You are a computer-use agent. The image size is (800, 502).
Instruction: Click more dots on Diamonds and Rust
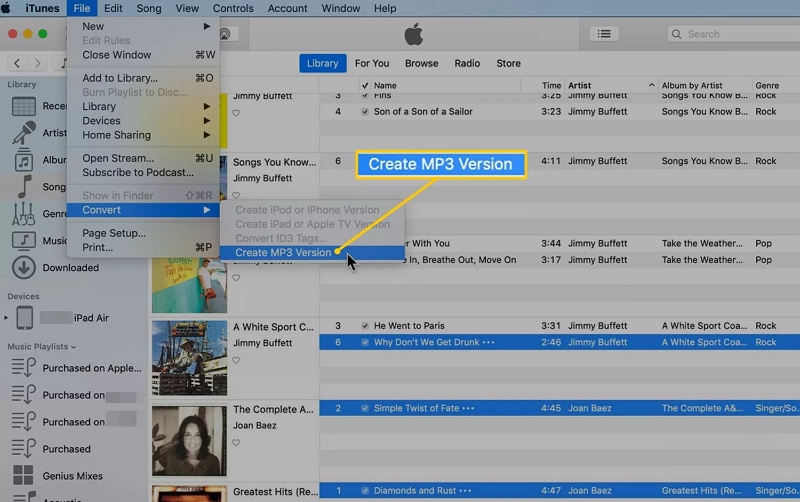pyautogui.click(x=465, y=491)
